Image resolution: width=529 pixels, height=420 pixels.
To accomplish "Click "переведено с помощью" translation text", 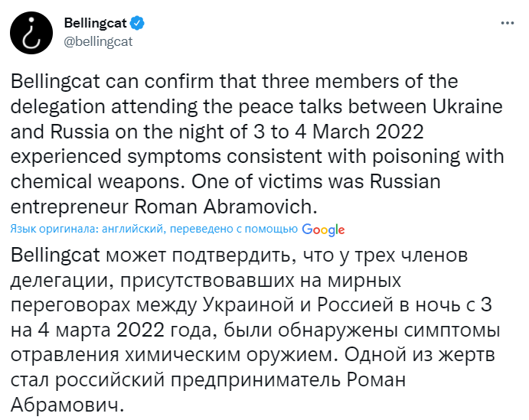I will tap(233, 229).
